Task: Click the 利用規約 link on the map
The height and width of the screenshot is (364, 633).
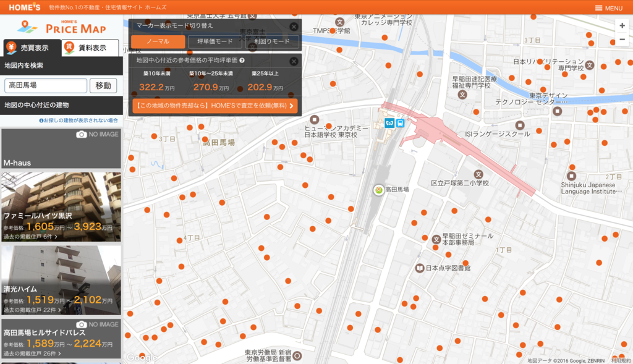Action: coord(621,361)
